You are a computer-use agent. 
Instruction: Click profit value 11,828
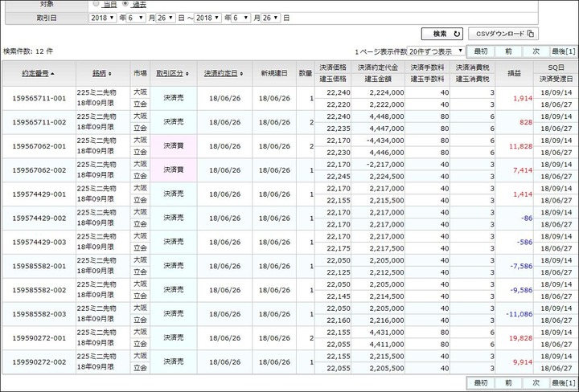point(520,146)
